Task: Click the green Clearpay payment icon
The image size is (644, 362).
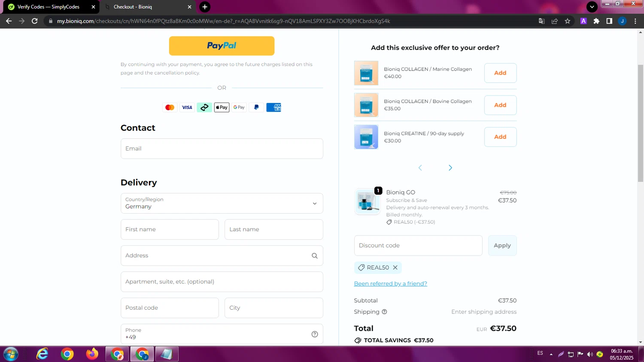Action: pyautogui.click(x=204, y=108)
